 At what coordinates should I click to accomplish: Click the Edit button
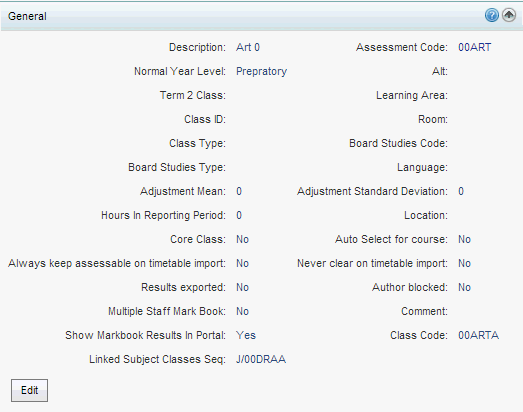tap(29, 390)
